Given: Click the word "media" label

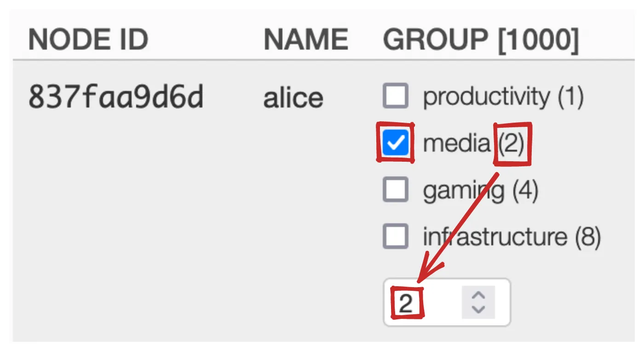Looking at the screenshot, I should [456, 143].
